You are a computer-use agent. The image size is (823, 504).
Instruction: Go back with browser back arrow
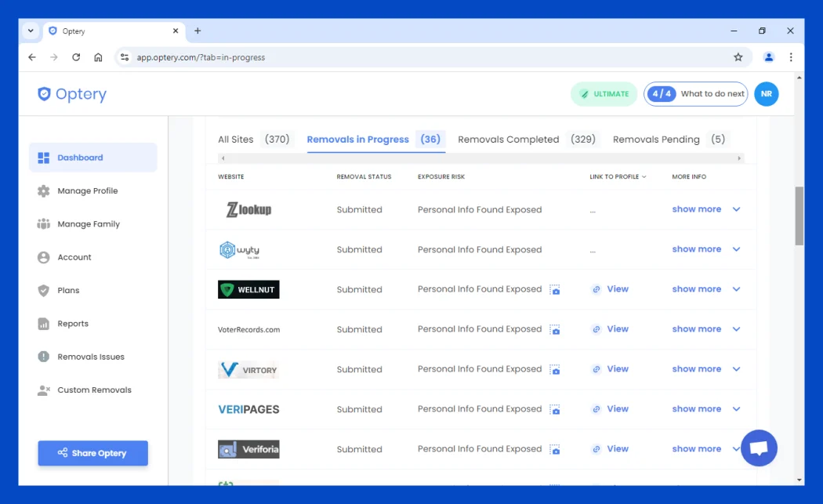(x=32, y=57)
